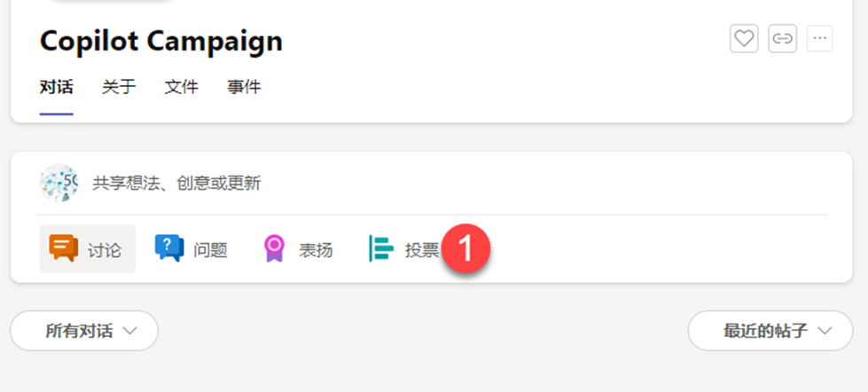
Task: Select the 讨论 post type button
Action: [x=88, y=248]
